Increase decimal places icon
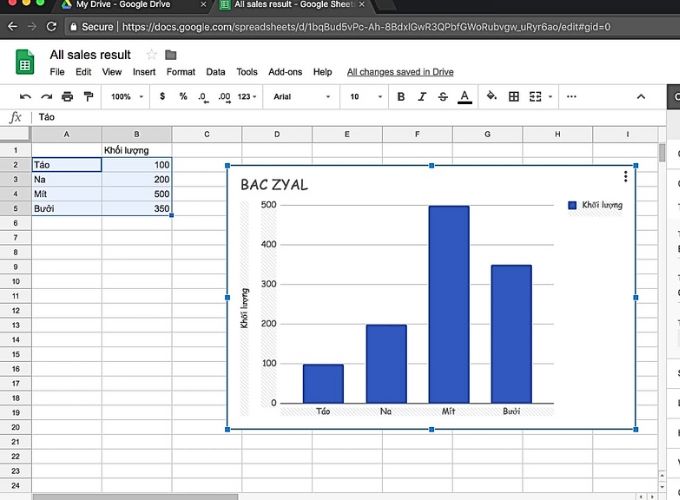 pos(224,97)
